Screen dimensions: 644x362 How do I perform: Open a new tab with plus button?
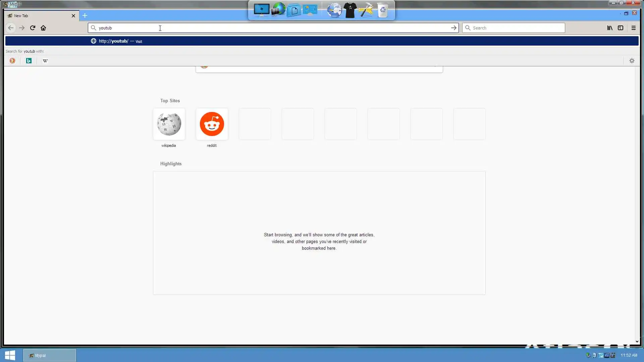coord(85,15)
